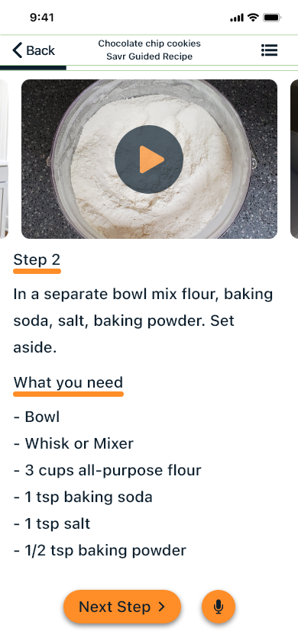
Task: Tap the Whisk or Mixer item
Action: (73, 443)
